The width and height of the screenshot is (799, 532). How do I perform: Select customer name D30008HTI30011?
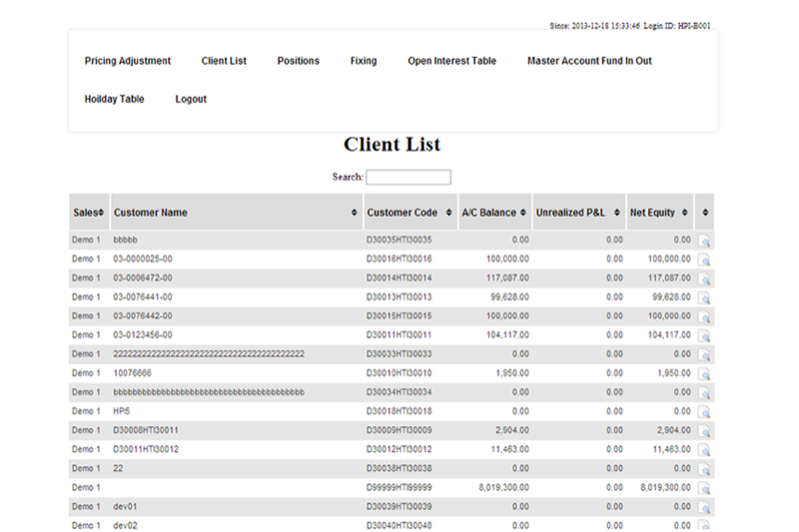click(146, 430)
